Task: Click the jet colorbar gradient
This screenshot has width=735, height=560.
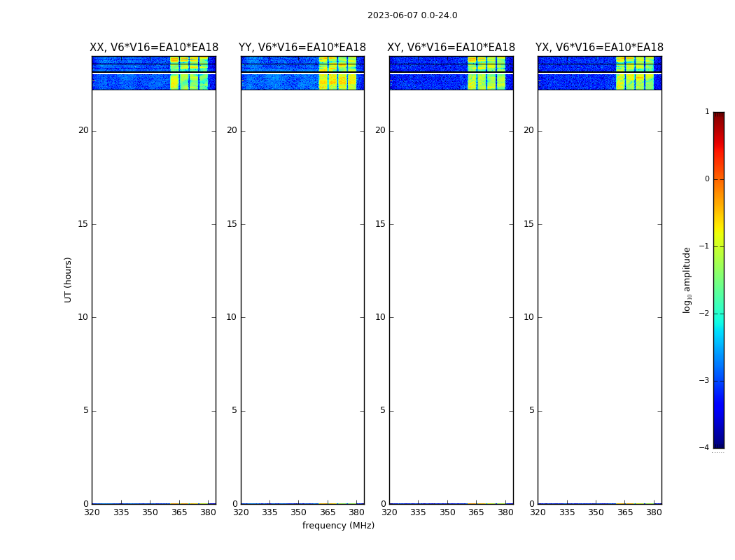Action: tap(719, 280)
